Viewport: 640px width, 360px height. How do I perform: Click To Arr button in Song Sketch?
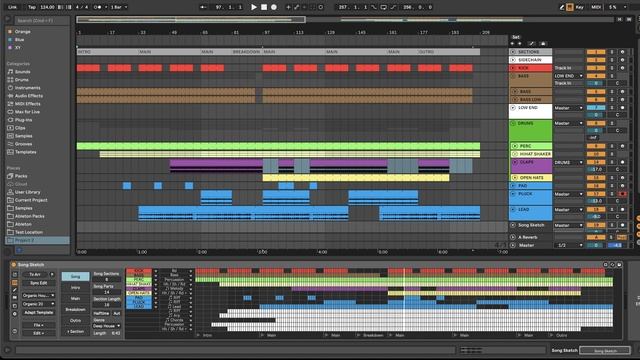click(x=35, y=275)
